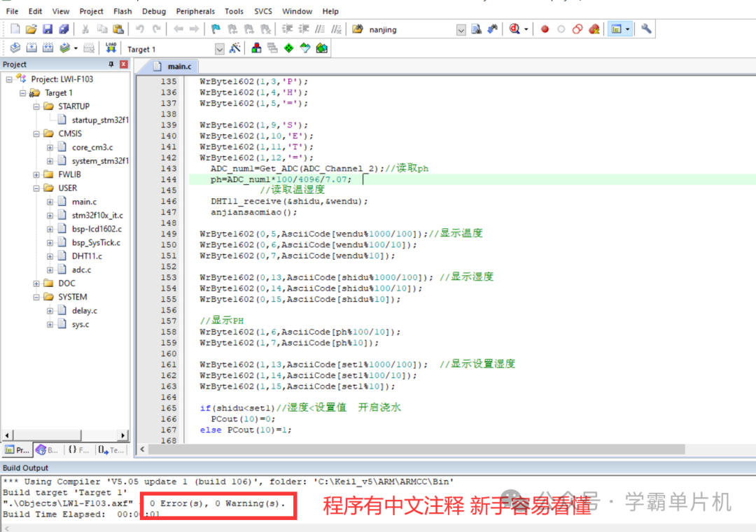756x532 pixels.
Task: Open the Project menu
Action: 91,11
